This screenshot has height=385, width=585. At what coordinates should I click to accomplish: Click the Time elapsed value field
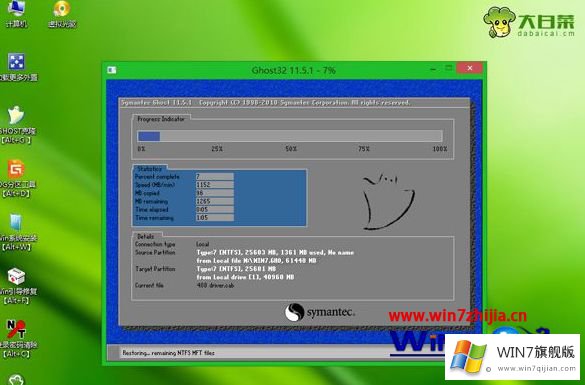click(x=215, y=209)
